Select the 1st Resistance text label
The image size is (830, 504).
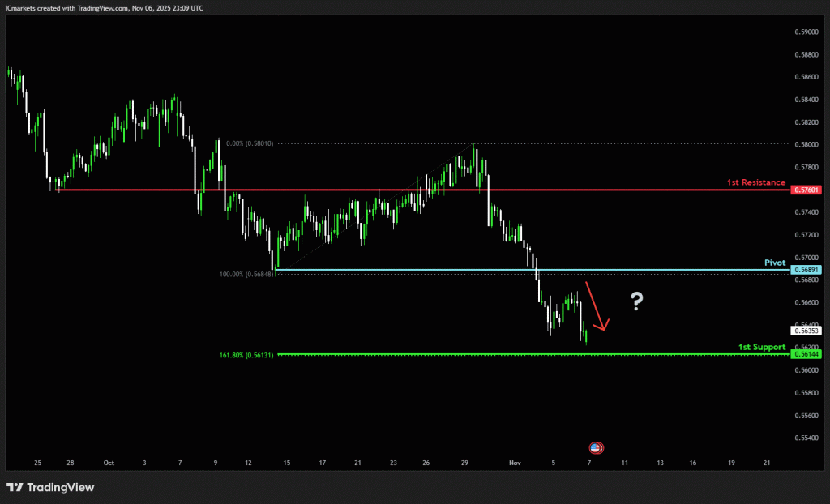tap(756, 182)
